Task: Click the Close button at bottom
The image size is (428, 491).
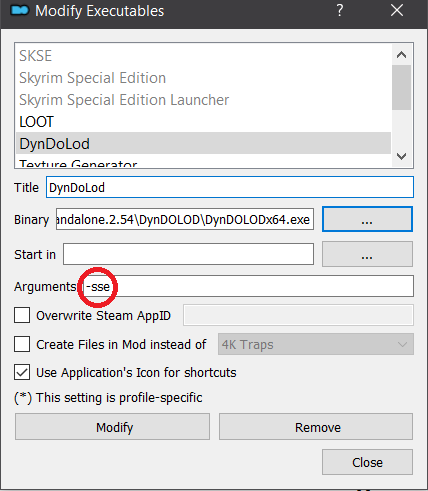Action: (367, 462)
